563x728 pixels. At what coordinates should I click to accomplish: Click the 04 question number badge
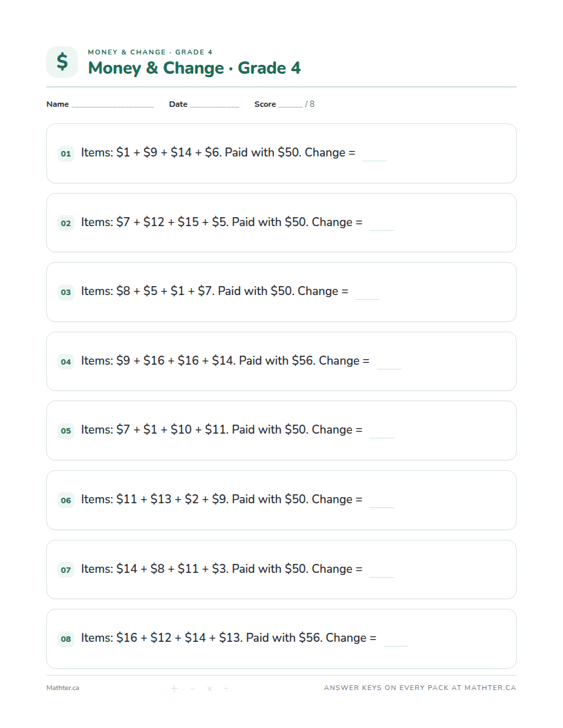tap(66, 362)
